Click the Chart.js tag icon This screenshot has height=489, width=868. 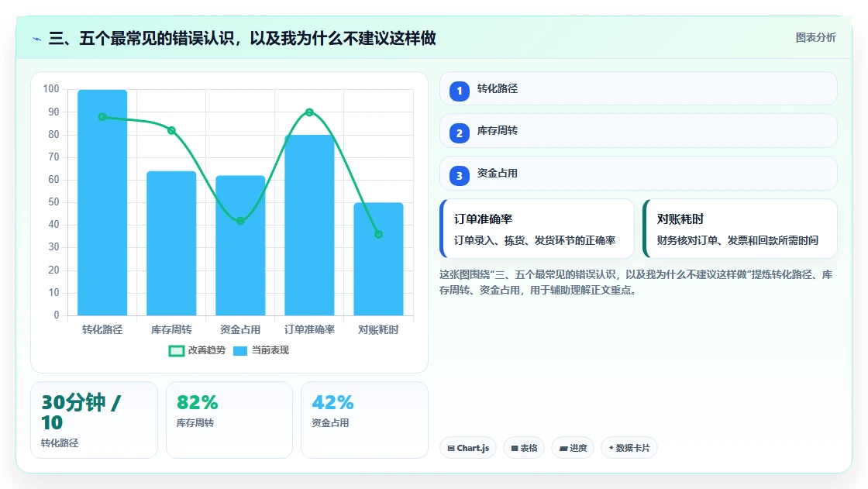click(x=450, y=448)
